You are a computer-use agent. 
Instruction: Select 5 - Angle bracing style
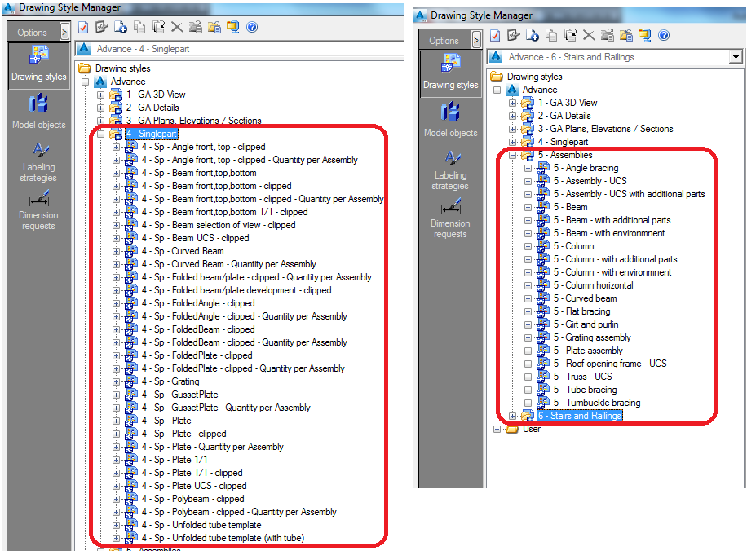[586, 168]
